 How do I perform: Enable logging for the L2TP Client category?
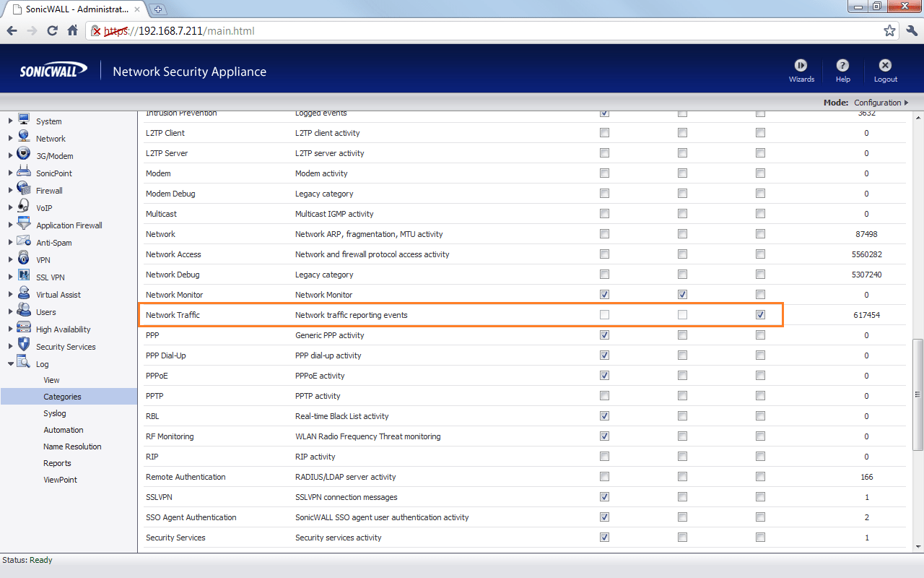click(604, 132)
